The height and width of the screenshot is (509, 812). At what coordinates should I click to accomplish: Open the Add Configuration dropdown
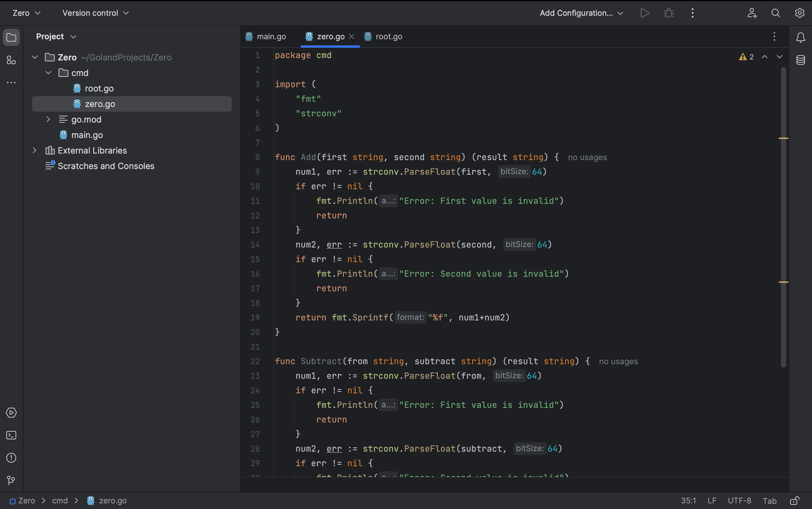coord(581,13)
